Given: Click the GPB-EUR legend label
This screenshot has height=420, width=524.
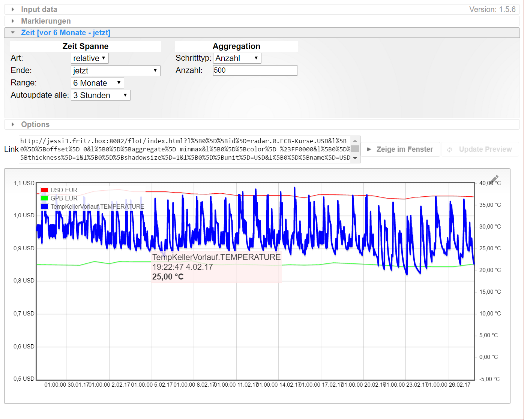Looking at the screenshot, I should click(64, 198).
